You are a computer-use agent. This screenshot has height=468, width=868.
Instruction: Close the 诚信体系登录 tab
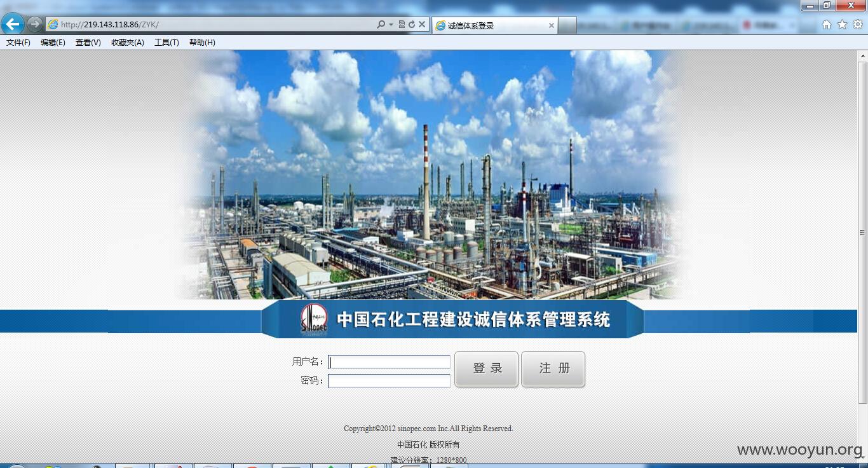[551, 25]
